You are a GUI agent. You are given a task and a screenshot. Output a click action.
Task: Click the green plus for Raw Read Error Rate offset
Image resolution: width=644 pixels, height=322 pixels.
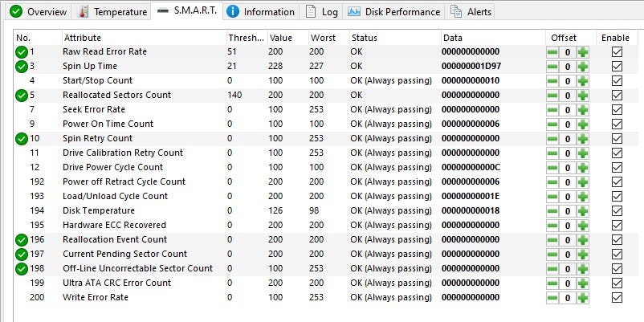pyautogui.click(x=582, y=52)
